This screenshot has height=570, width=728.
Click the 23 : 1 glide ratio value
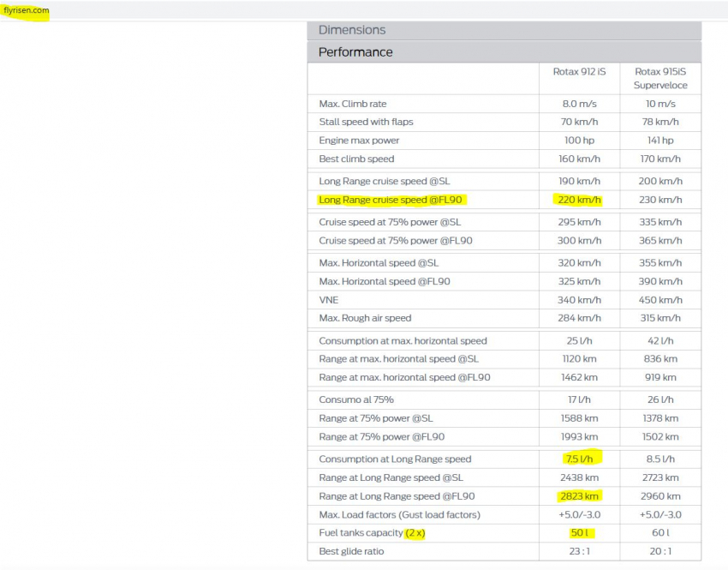[579, 552]
